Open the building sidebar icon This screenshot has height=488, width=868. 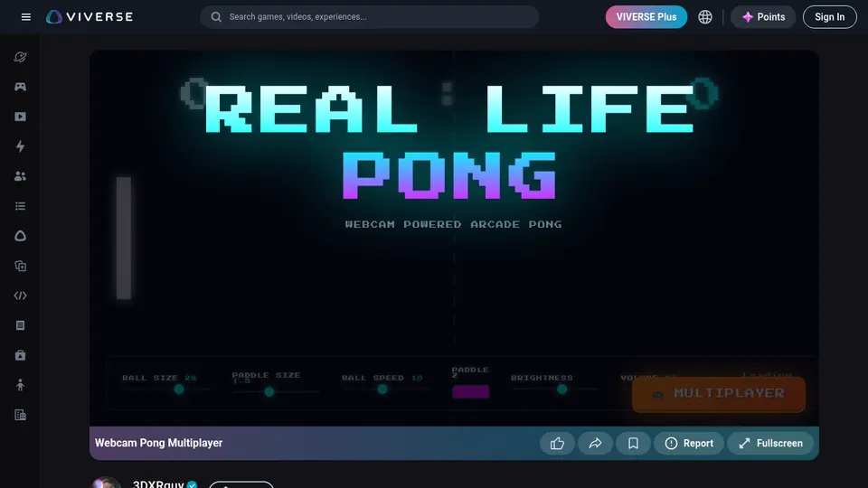pos(20,415)
